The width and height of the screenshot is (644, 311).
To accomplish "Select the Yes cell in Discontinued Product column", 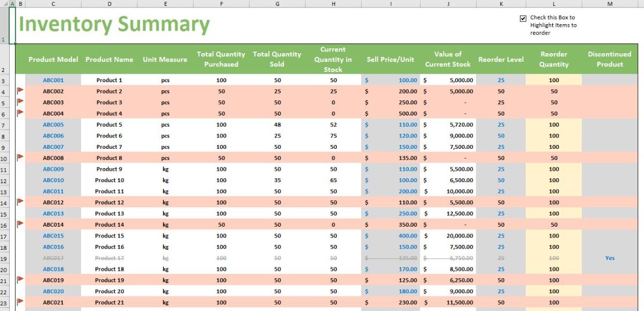I will (x=610, y=258).
